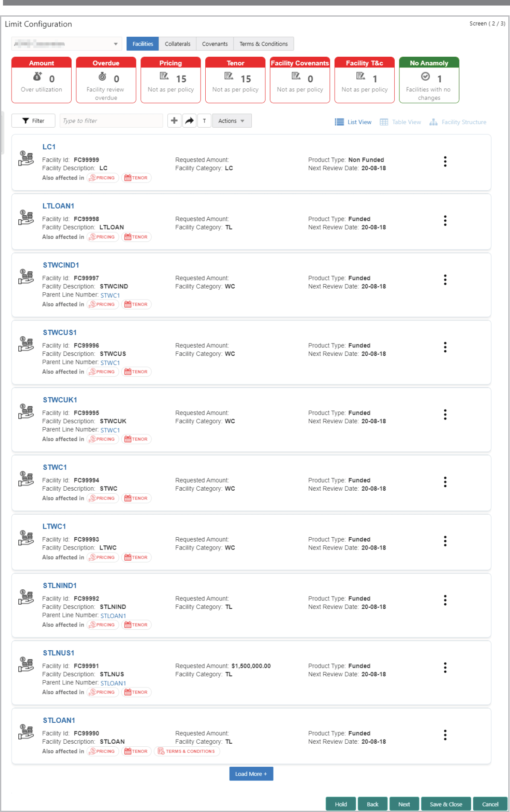
Task: Click the plus icon to add facility
Action: [x=174, y=121]
